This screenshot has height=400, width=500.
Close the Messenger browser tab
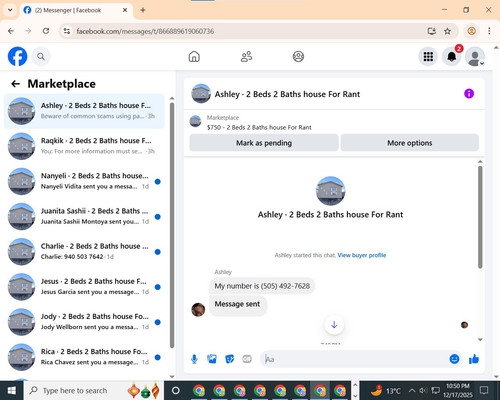click(x=125, y=10)
